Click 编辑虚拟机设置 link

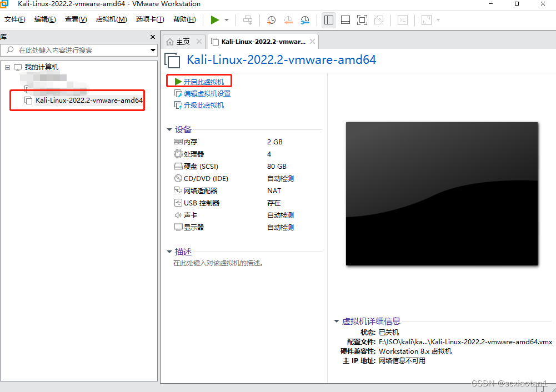coord(207,94)
